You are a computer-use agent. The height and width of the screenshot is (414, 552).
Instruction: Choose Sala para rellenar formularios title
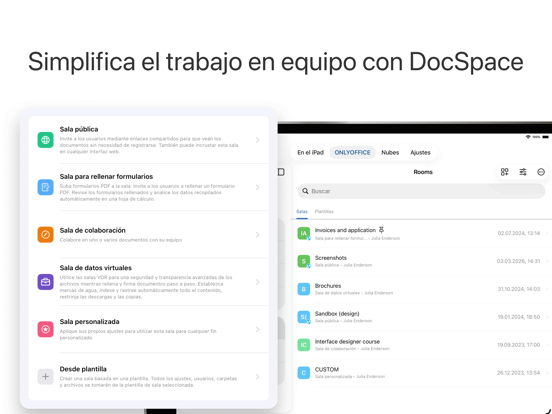(106, 176)
